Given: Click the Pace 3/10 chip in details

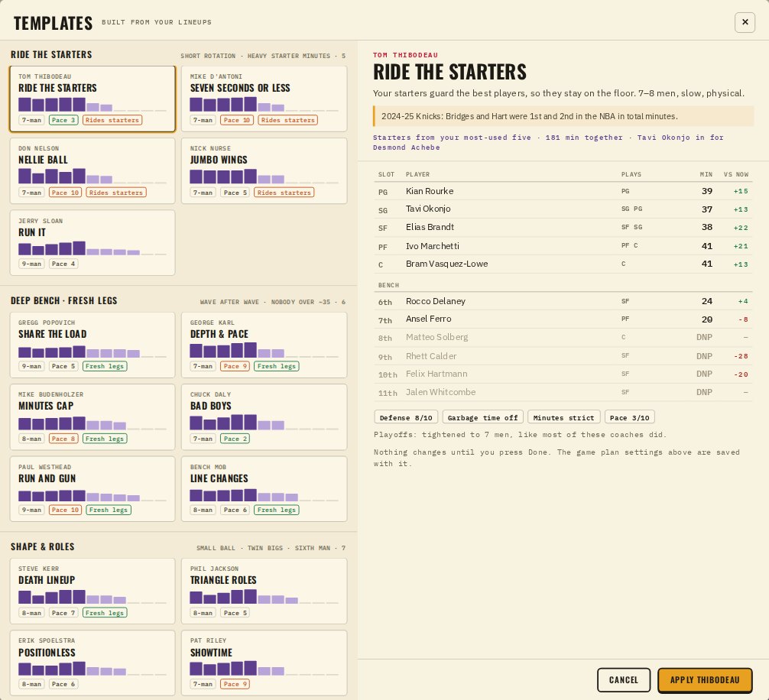Looking at the screenshot, I should click(x=629, y=417).
